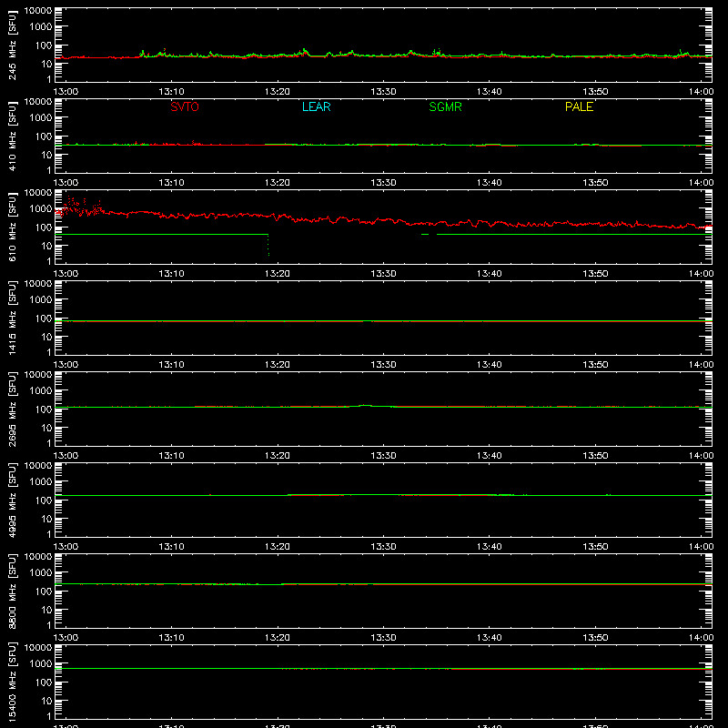Click the 10 tick of the 245 MHz panel

46,64
